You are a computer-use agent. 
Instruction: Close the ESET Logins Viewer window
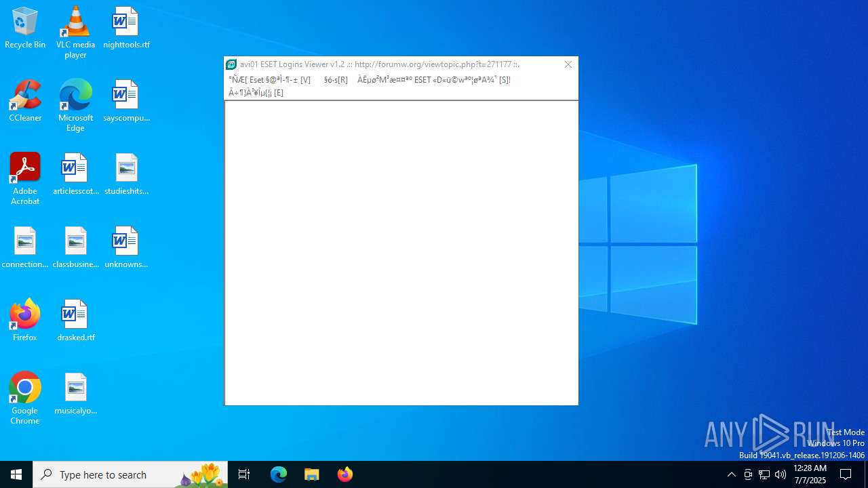(568, 64)
